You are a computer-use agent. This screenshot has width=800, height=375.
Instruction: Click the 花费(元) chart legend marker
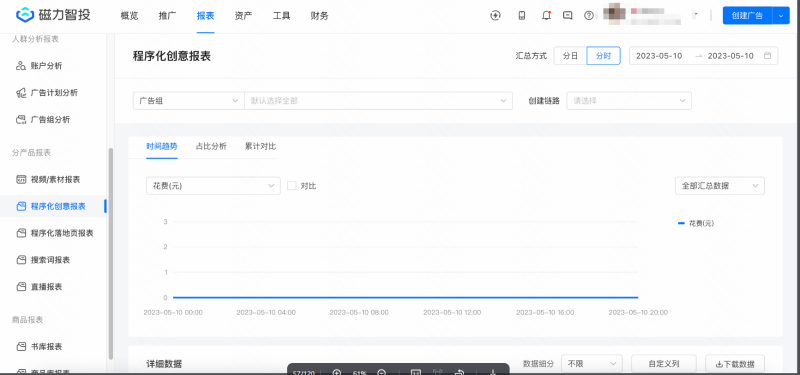(x=681, y=223)
